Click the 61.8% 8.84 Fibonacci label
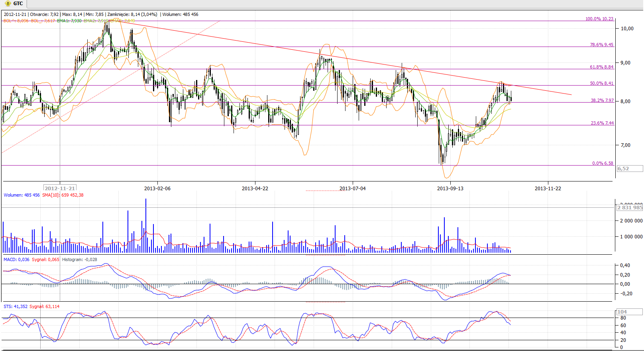The width and height of the screenshot is (644, 351). (x=602, y=67)
